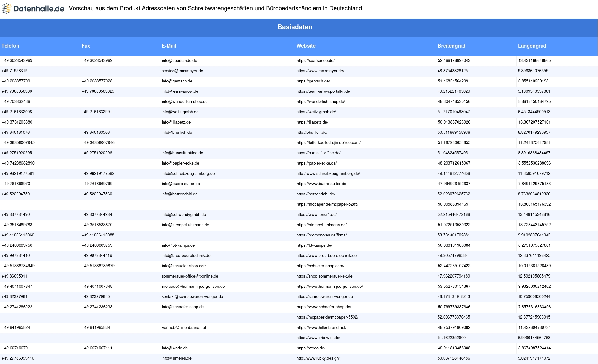The width and height of the screenshot is (598, 364).
Task: Click website https://promonotes.de/firma/
Action: (x=322, y=235)
